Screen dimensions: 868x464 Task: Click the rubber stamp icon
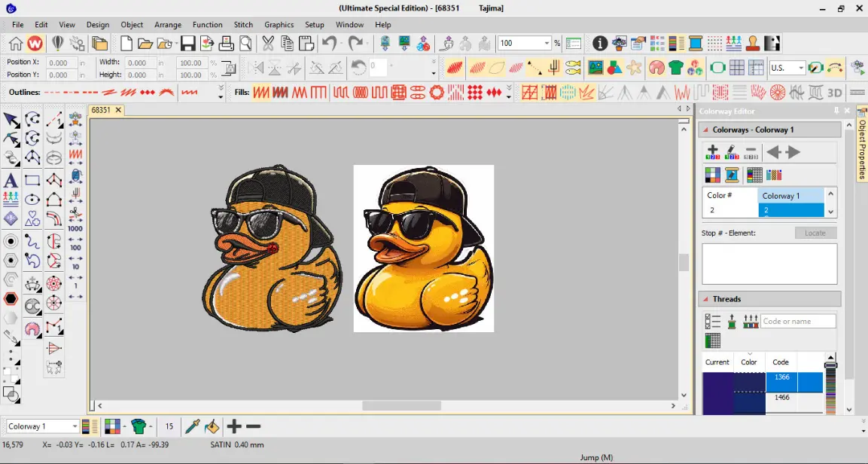pos(753,43)
